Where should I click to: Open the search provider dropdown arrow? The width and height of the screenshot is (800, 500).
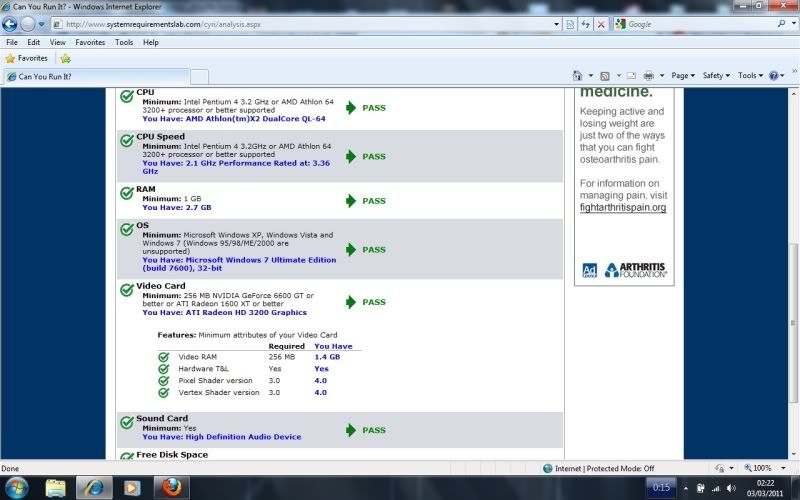[x=793, y=24]
